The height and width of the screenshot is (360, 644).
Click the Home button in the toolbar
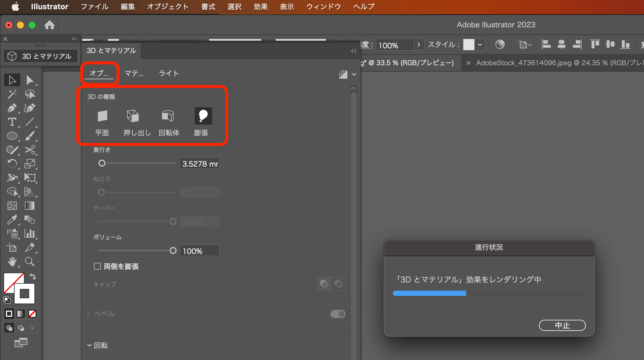click(50, 25)
